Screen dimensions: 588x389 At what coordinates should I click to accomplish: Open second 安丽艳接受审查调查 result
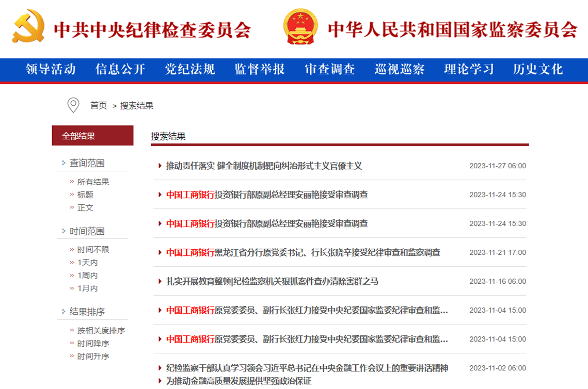pos(267,223)
